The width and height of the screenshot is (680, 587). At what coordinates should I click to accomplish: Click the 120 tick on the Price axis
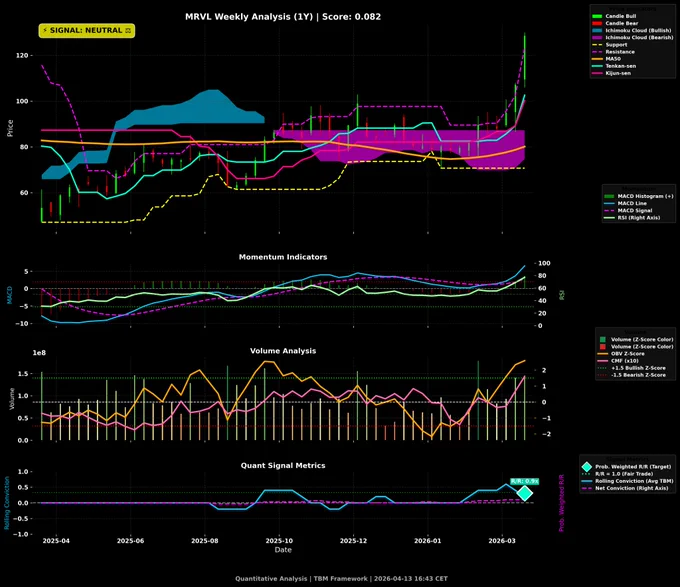(23, 55)
